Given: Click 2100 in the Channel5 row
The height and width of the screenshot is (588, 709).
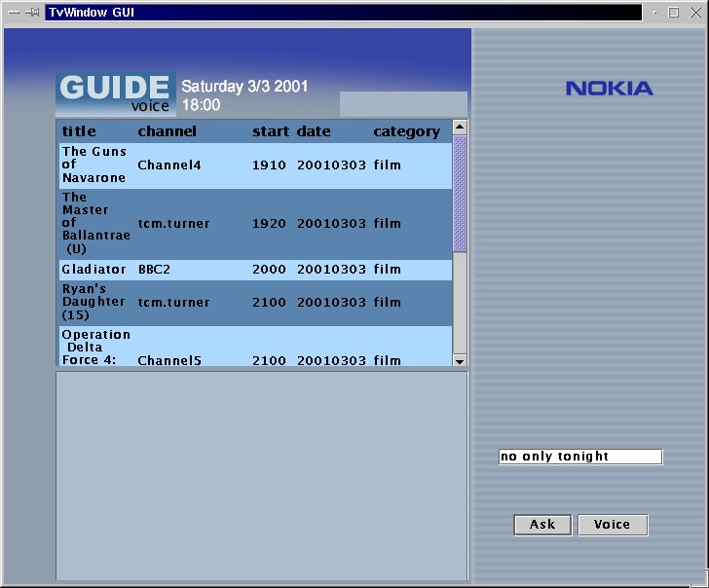Looking at the screenshot, I should pyautogui.click(x=269, y=360).
